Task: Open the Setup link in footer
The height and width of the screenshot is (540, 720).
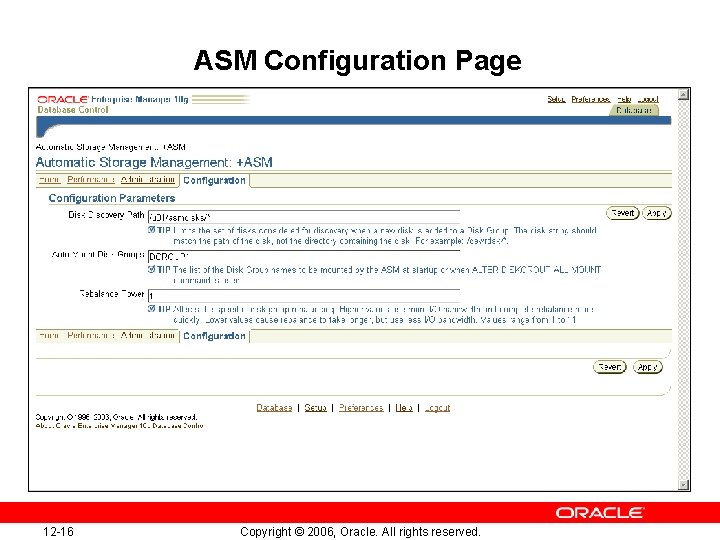Action: click(x=315, y=408)
